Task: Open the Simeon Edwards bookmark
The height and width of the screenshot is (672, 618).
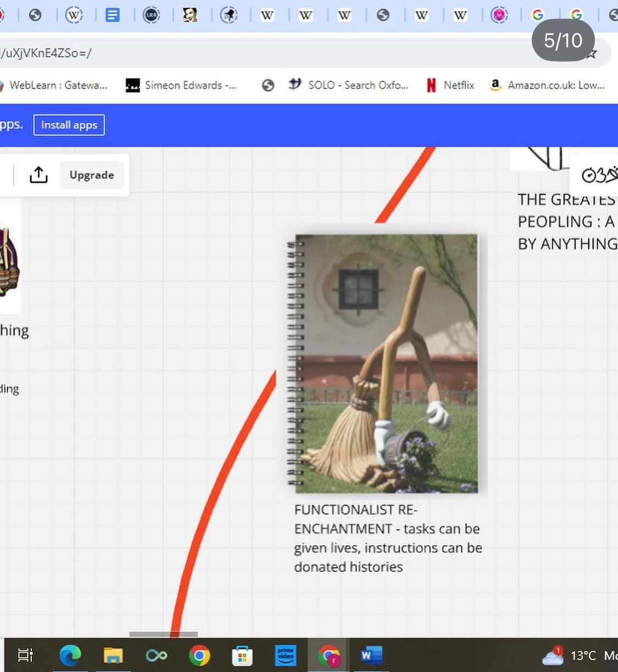Action: click(x=181, y=85)
